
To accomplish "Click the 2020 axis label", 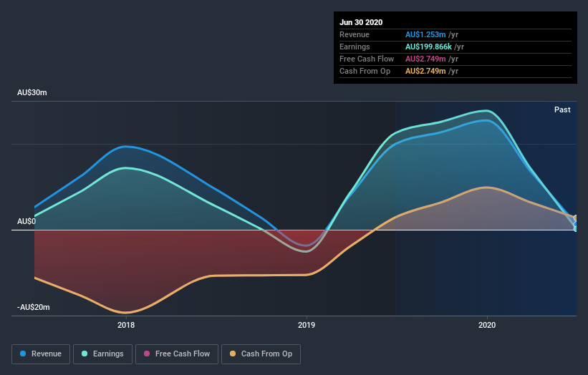I will 487,325.
